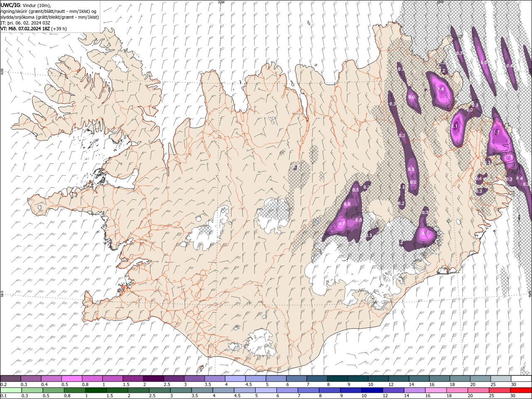This screenshot has height=399, width=532.
Task: Click the "0.1" label in the lower legend row
Action: tap(3, 396)
